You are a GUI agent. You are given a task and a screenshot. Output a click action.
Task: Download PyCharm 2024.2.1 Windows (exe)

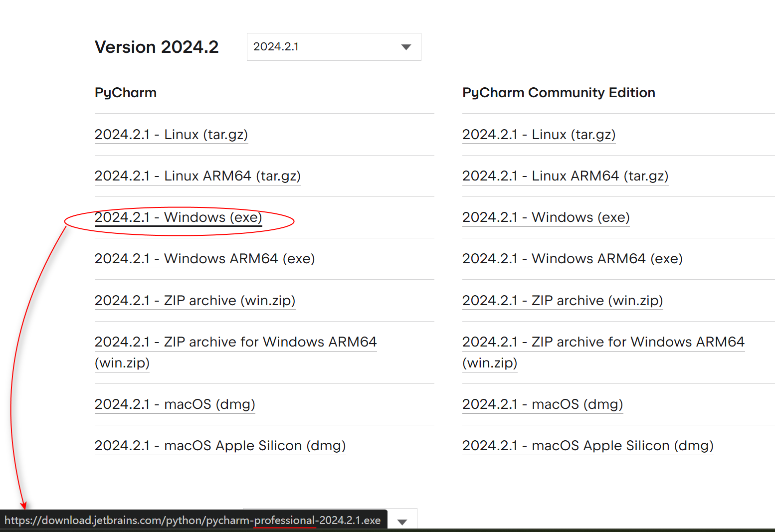(x=179, y=217)
